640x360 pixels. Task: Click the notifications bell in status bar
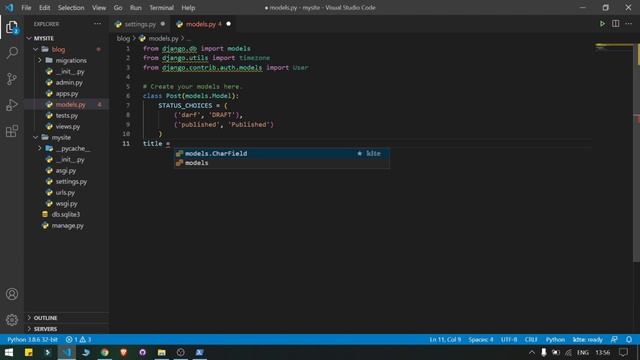(x=629, y=340)
